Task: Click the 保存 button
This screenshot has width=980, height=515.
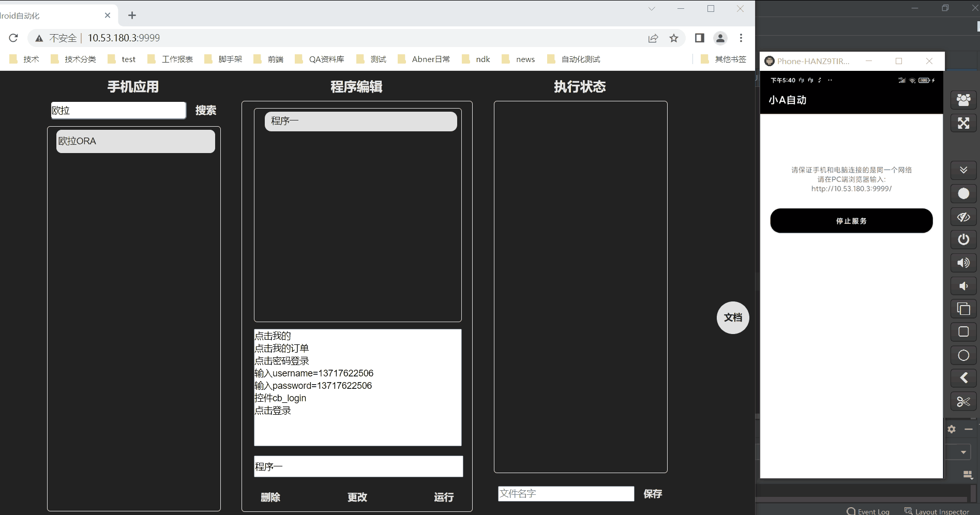Action: 653,494
